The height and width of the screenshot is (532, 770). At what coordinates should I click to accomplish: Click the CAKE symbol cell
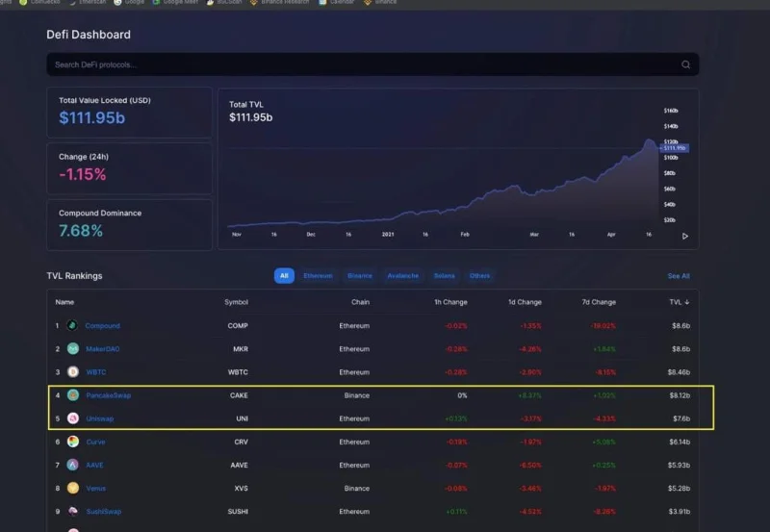[239, 395]
